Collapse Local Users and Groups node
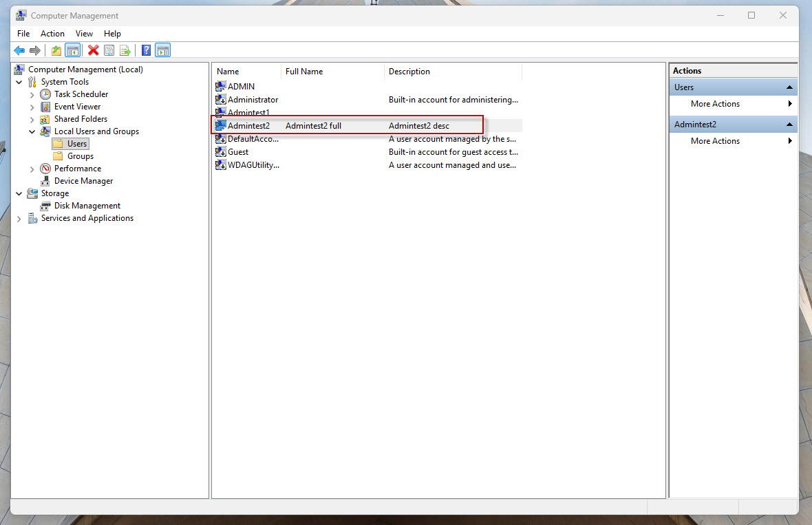Viewport: 812px width, 525px height. pos(32,131)
